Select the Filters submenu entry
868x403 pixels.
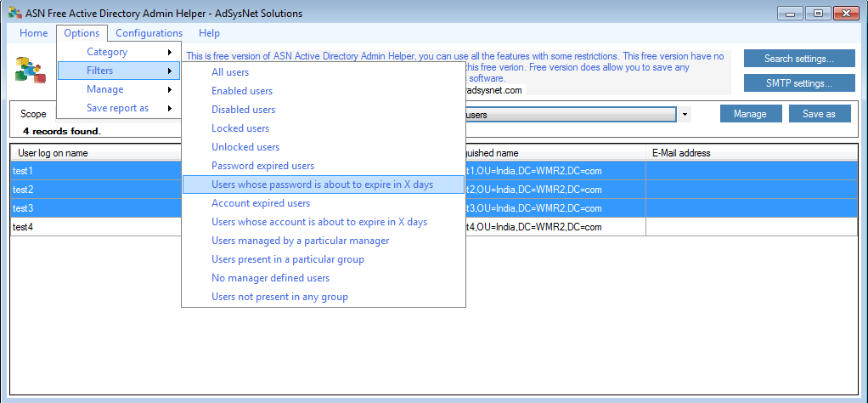[119, 71]
